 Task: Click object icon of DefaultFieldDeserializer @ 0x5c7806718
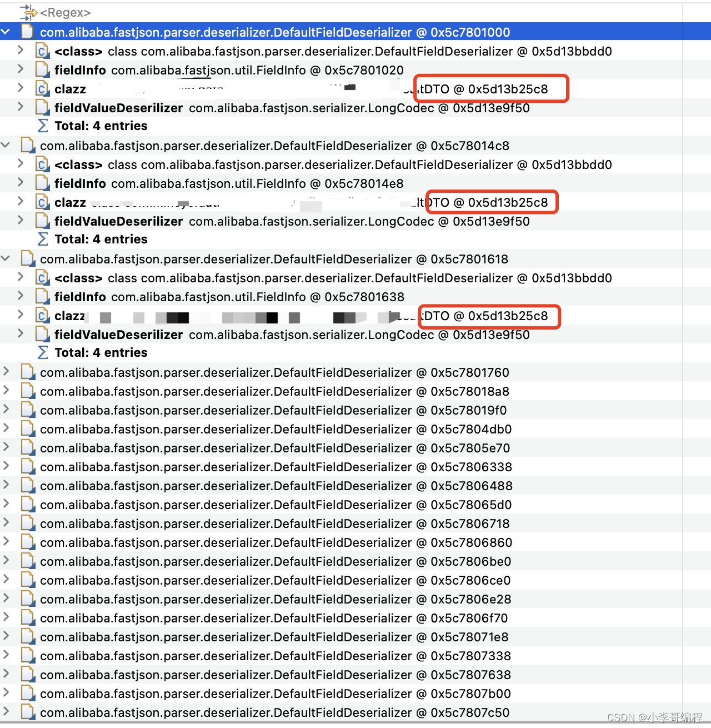click(28, 523)
